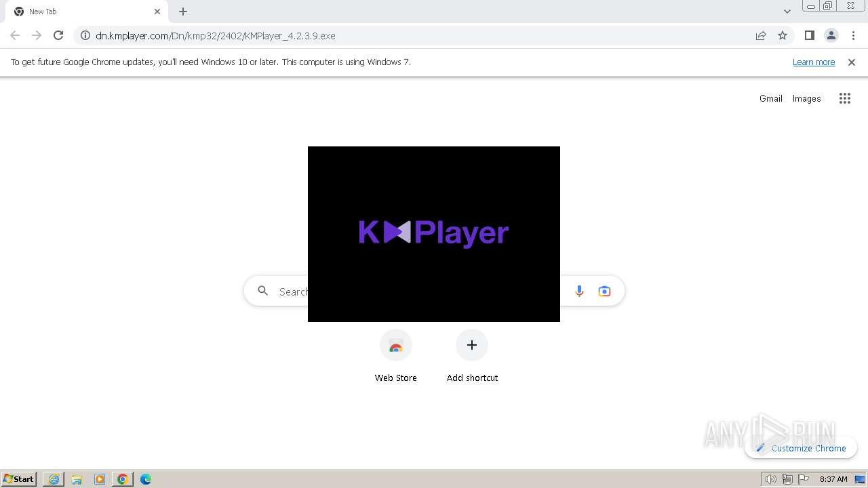Reload the current page
The height and width of the screenshot is (488, 868).
click(58, 35)
